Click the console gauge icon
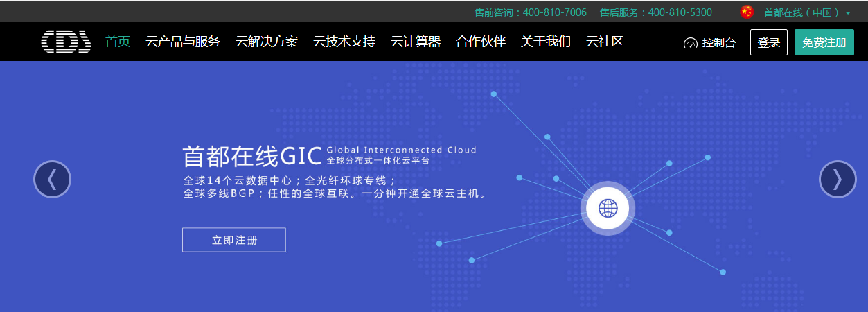This screenshot has width=868, height=312. pyautogui.click(x=690, y=43)
